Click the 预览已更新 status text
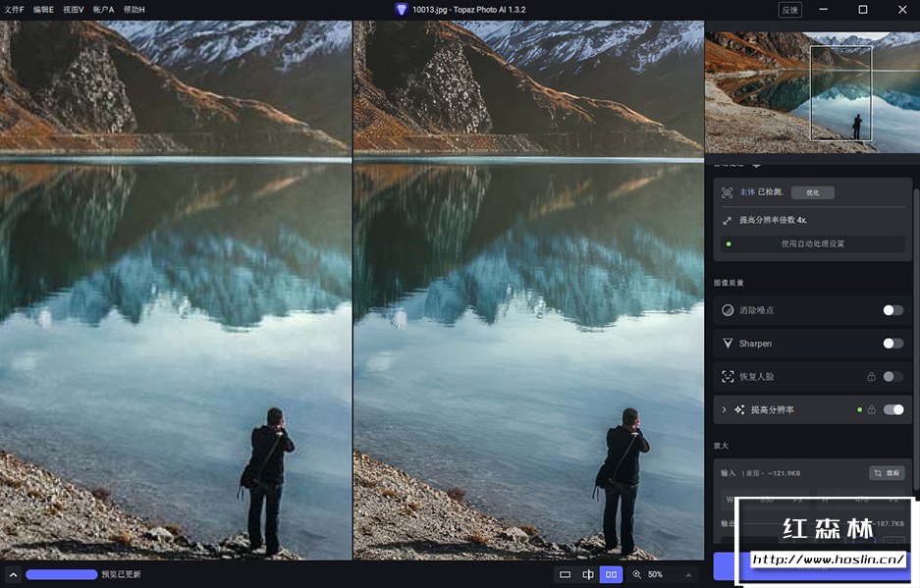This screenshot has height=588, width=920. coord(121,574)
